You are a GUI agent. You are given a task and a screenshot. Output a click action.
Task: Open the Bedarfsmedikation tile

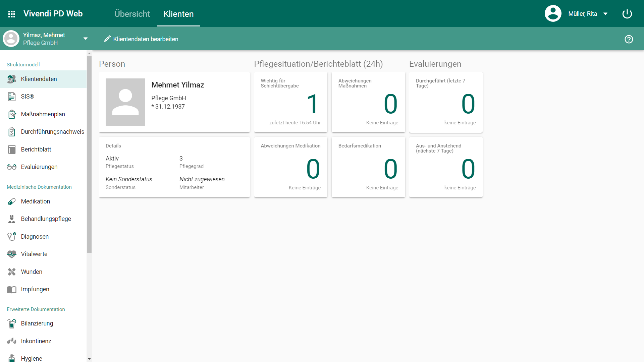[368, 167]
